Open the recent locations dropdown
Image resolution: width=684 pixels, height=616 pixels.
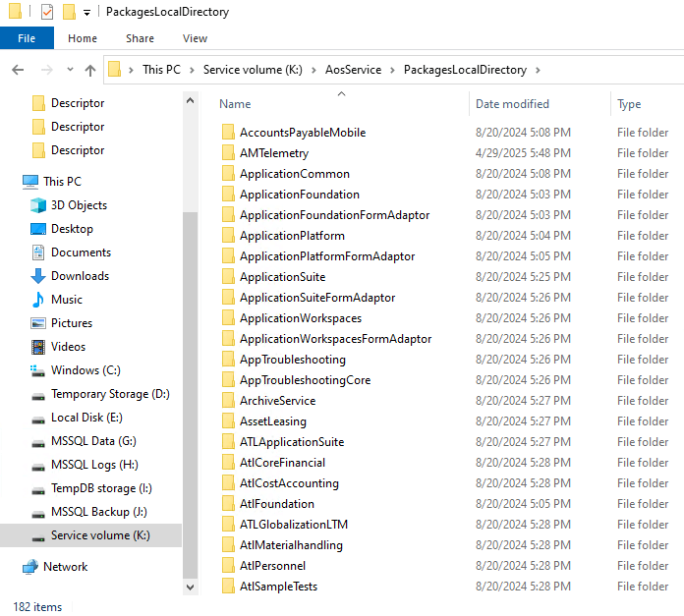coord(70,70)
